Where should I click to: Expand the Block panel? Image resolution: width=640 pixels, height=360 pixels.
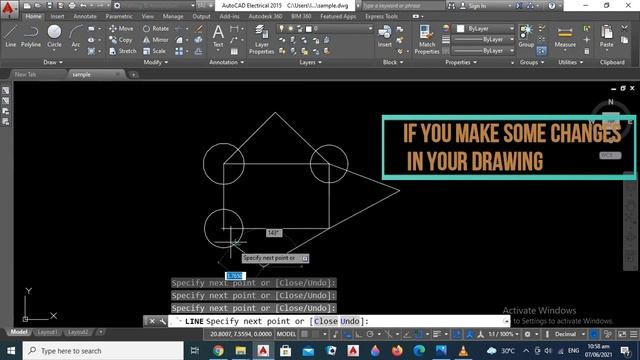coord(393,62)
